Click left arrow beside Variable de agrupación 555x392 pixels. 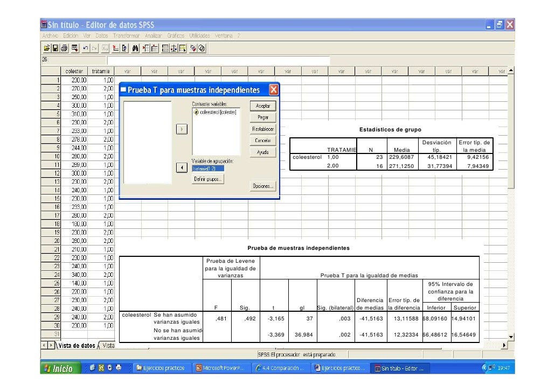click(x=182, y=167)
